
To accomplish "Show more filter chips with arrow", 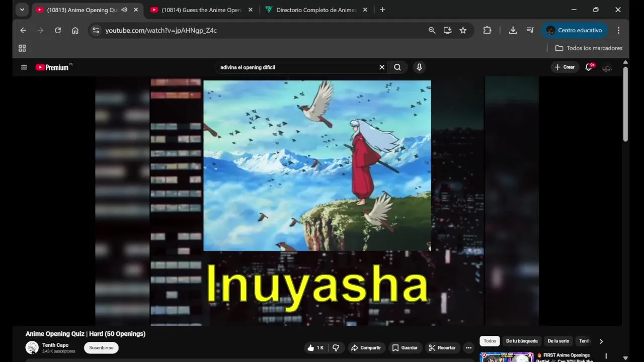I will point(601,341).
